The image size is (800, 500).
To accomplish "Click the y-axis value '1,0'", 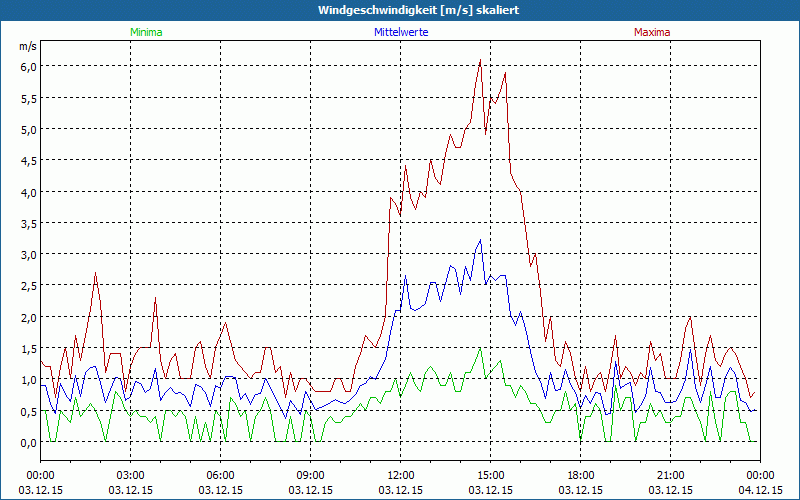I will (x=29, y=380).
